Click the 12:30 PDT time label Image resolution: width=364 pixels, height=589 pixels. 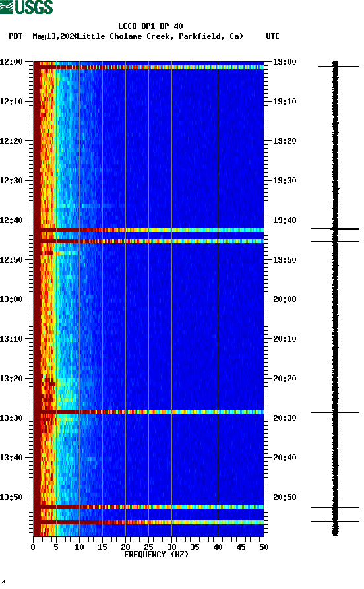11,180
